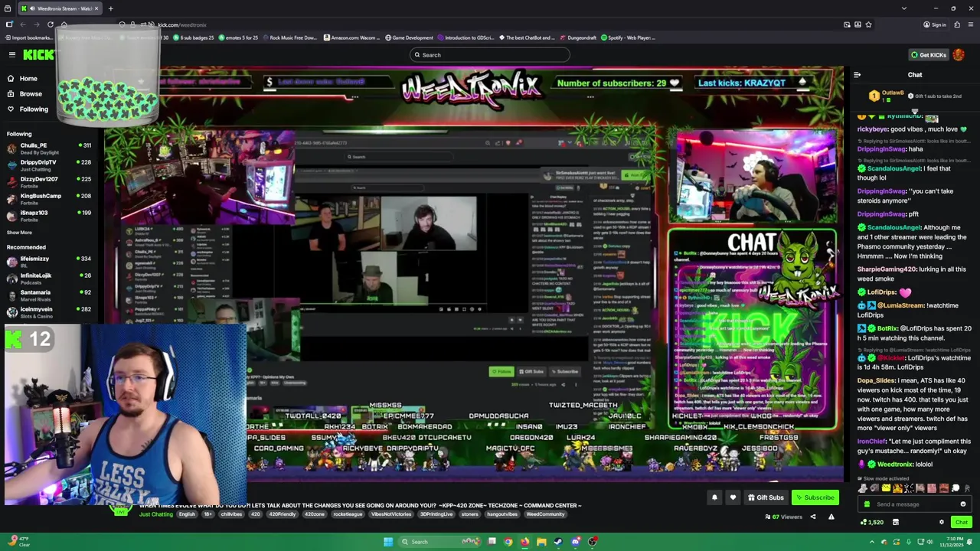
Task: Open the Dungeondraft bookmark
Action: click(x=579, y=37)
